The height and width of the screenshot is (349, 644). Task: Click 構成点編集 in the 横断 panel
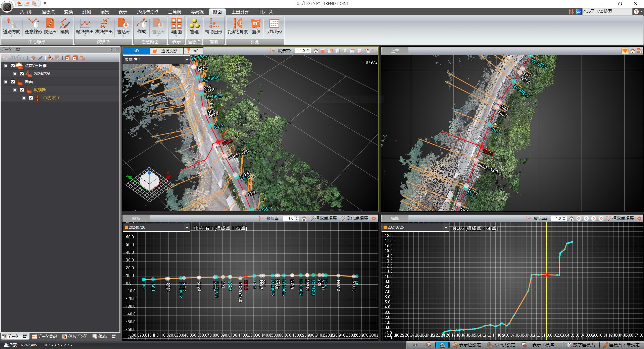coord(620,218)
